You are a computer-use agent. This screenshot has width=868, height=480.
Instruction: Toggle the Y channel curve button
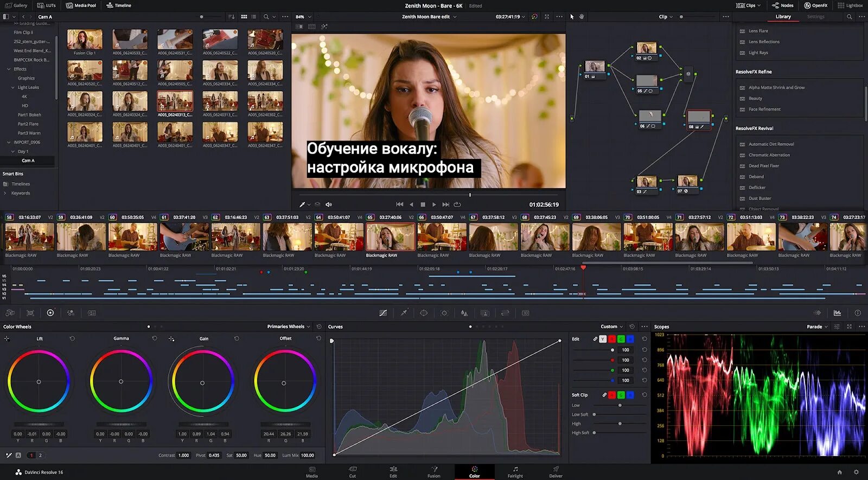coord(603,339)
